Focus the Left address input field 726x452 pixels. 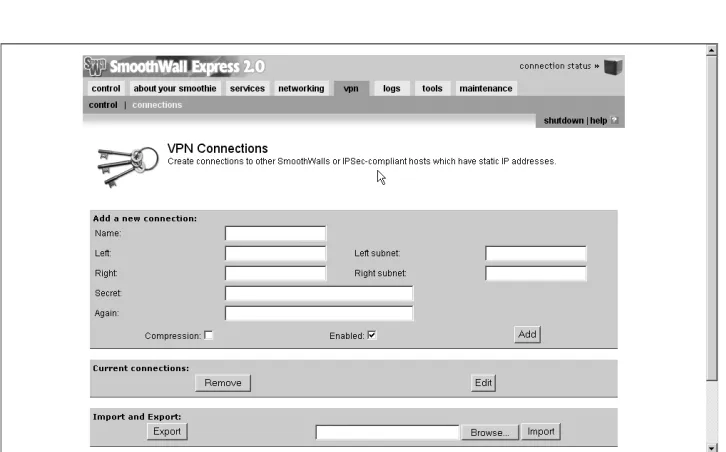pyautogui.click(x=275, y=253)
